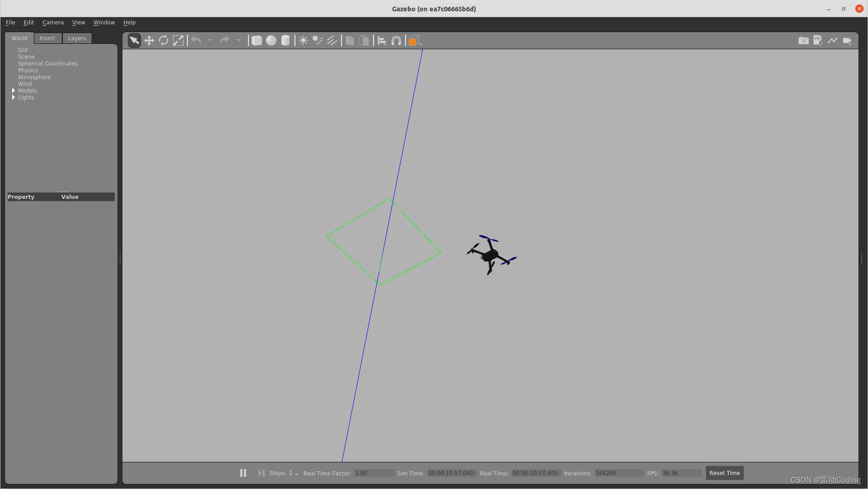Add a spot light
This screenshot has height=489, width=868.
(317, 41)
